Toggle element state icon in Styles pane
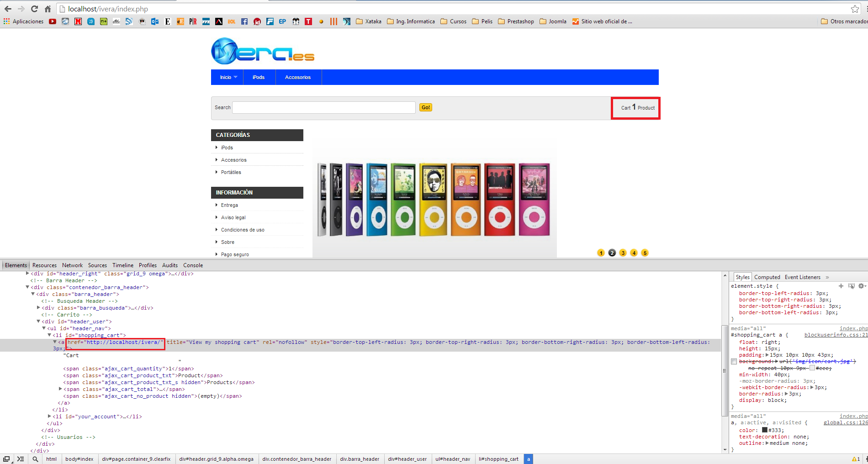This screenshot has width=868, height=464. tap(852, 286)
